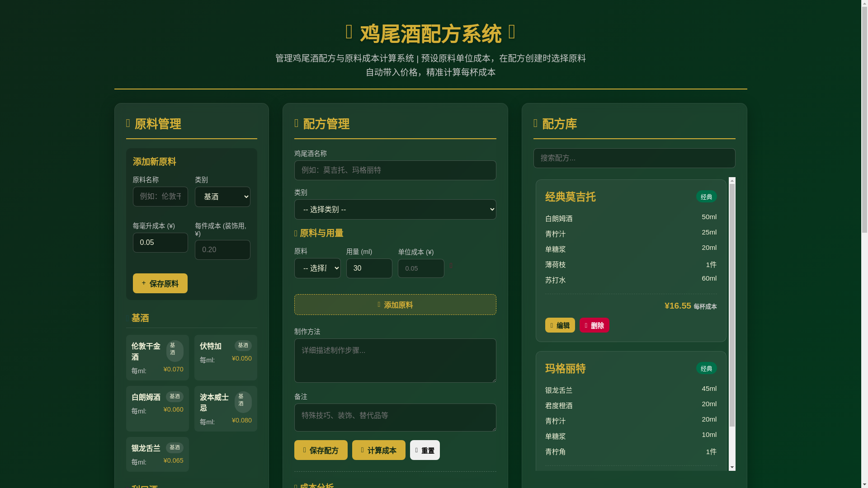The width and height of the screenshot is (868, 488).
Task: Click the 备注 notes textarea
Action: 395,418
